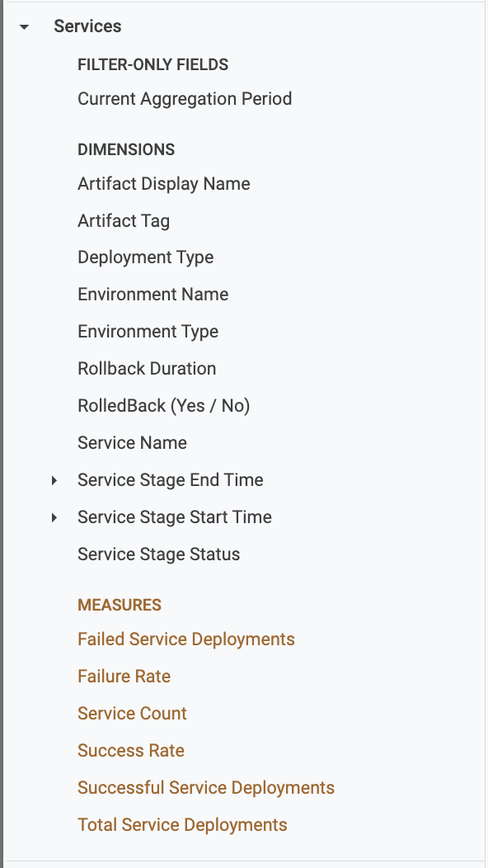This screenshot has height=868, width=488.
Task: Pick Service Count measure
Action: coord(132,714)
